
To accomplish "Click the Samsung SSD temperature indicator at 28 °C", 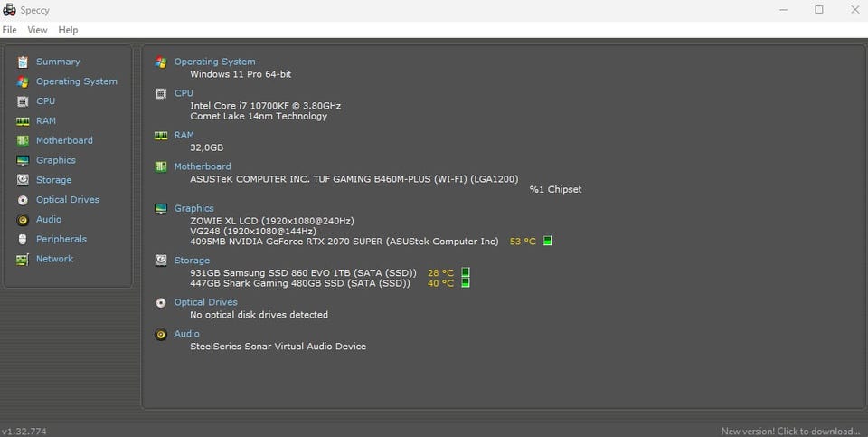I will (466, 272).
